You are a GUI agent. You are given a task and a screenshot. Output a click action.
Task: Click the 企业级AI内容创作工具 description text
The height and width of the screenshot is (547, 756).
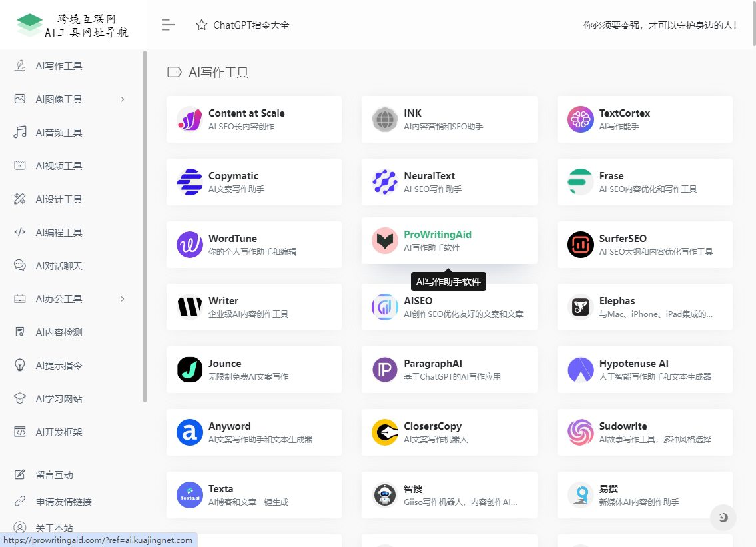248,314
